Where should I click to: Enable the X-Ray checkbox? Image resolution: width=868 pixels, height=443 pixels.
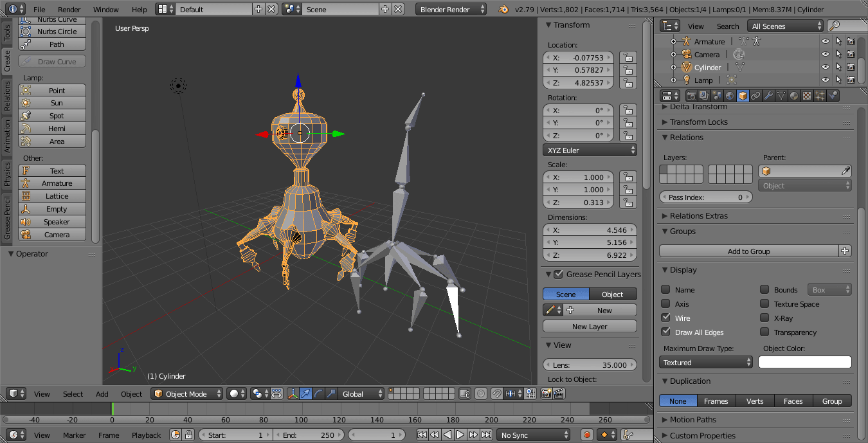[764, 318]
